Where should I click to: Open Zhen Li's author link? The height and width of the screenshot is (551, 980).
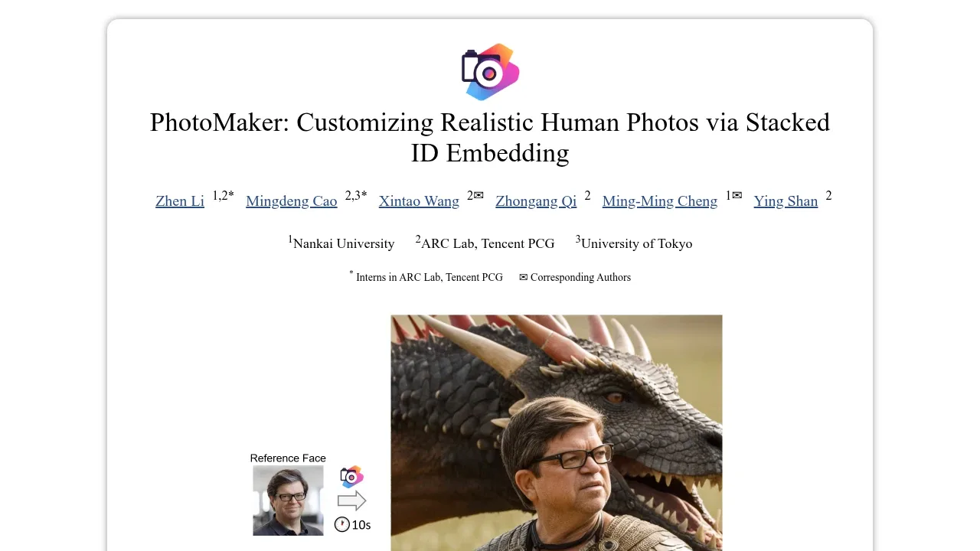(x=180, y=201)
